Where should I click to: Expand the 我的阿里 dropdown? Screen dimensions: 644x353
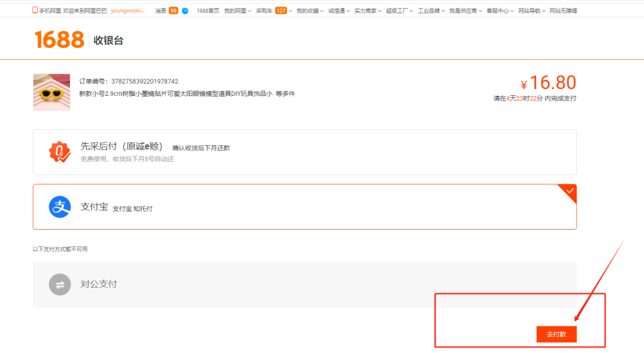click(x=237, y=11)
